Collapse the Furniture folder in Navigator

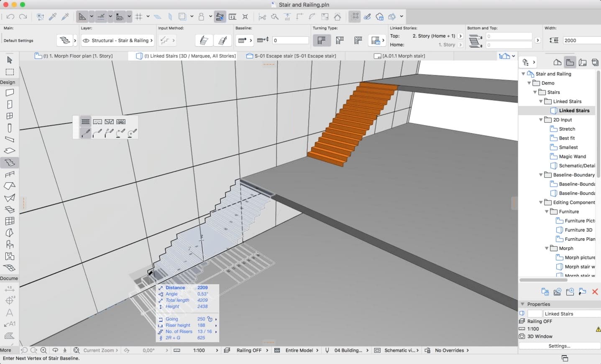(x=547, y=212)
